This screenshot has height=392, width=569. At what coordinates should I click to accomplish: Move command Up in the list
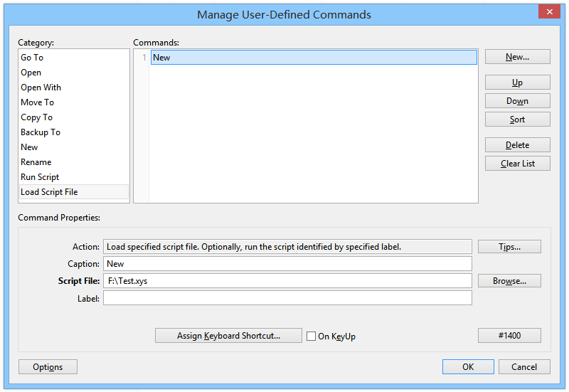tap(517, 83)
